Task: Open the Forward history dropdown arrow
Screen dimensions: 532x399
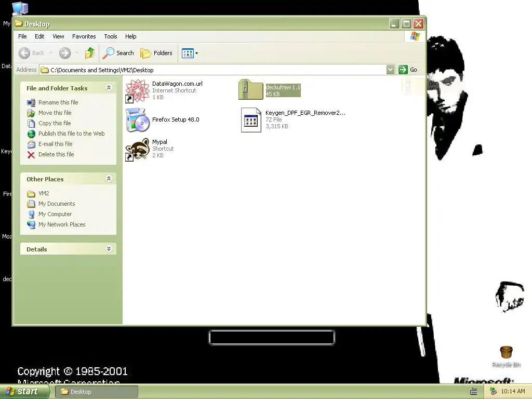Action: pos(77,53)
